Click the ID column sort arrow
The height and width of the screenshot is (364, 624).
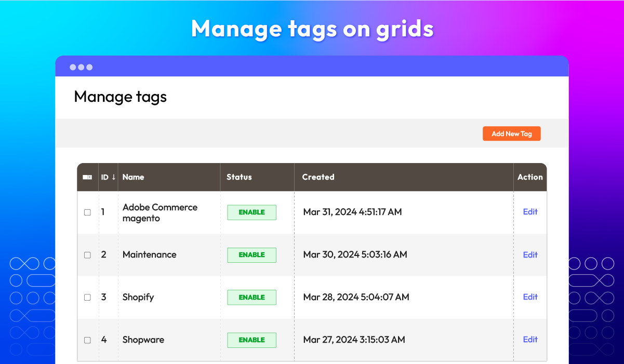coord(114,177)
